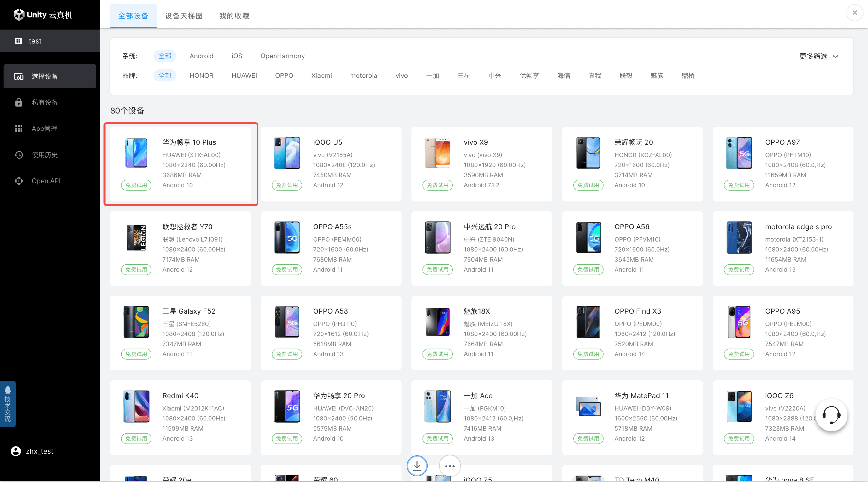The width and height of the screenshot is (868, 482).
Task: Filter system by iOS
Action: coord(237,56)
